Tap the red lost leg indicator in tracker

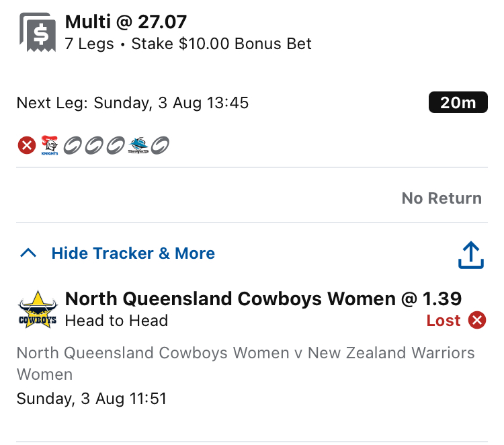click(x=27, y=145)
